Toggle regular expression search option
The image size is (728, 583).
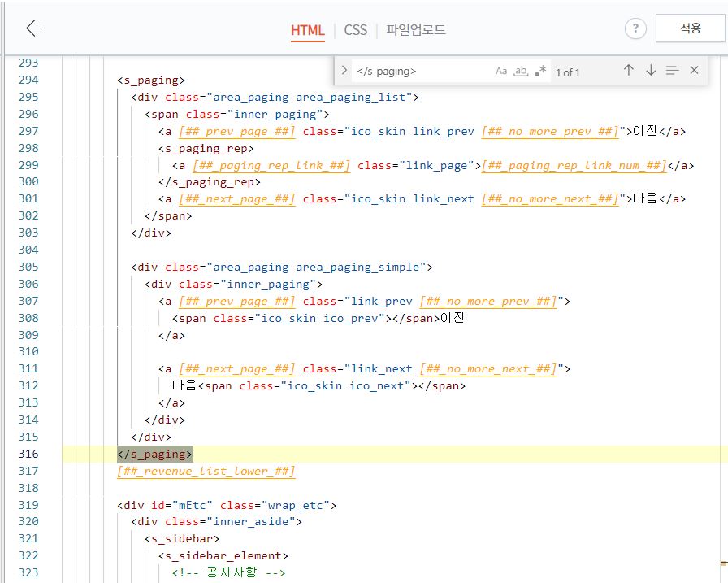tap(540, 71)
